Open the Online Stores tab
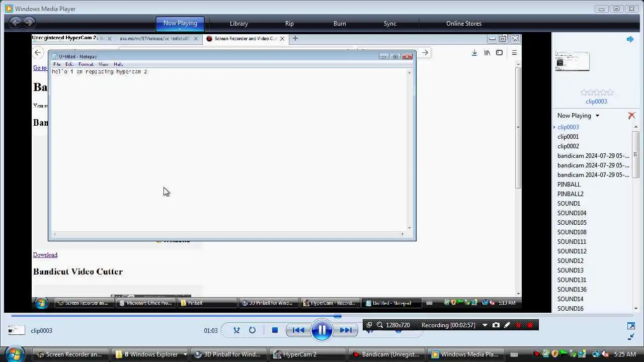The height and width of the screenshot is (362, 644). coord(464,24)
